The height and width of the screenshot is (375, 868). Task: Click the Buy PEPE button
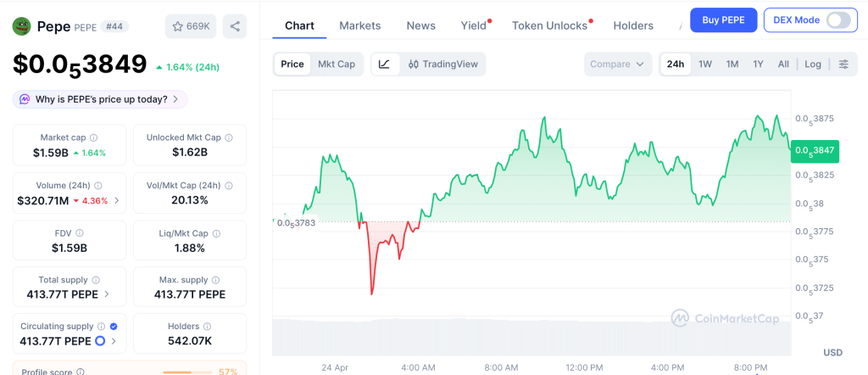point(723,20)
